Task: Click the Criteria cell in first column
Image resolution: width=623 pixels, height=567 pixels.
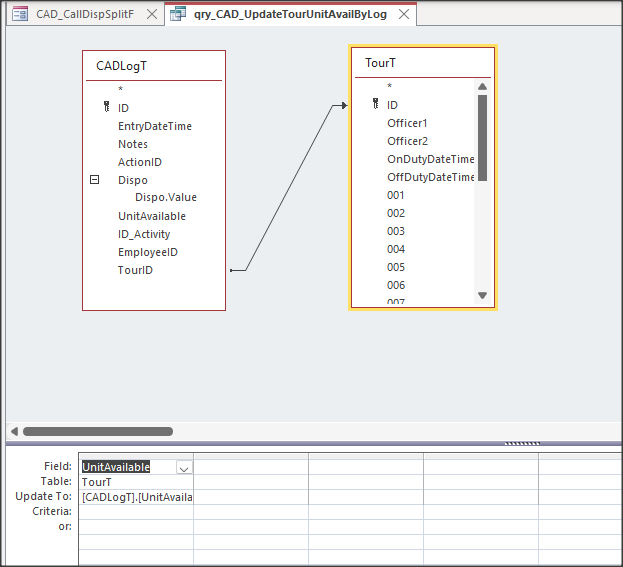Action: (136, 511)
